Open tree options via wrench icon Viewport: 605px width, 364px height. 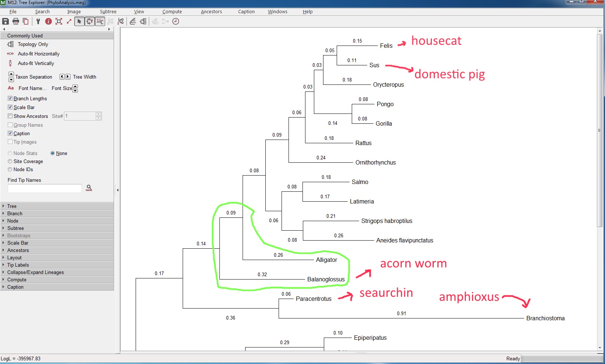coord(38,21)
